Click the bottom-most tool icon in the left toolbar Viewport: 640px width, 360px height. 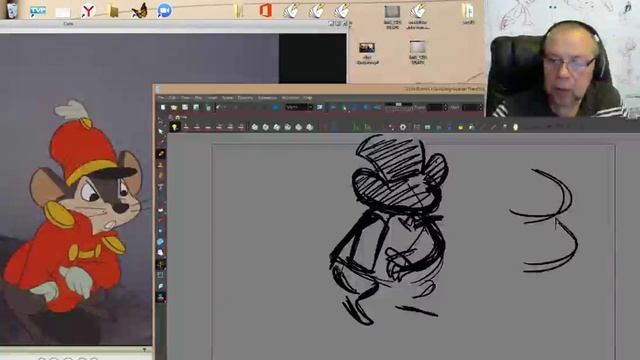(161, 297)
